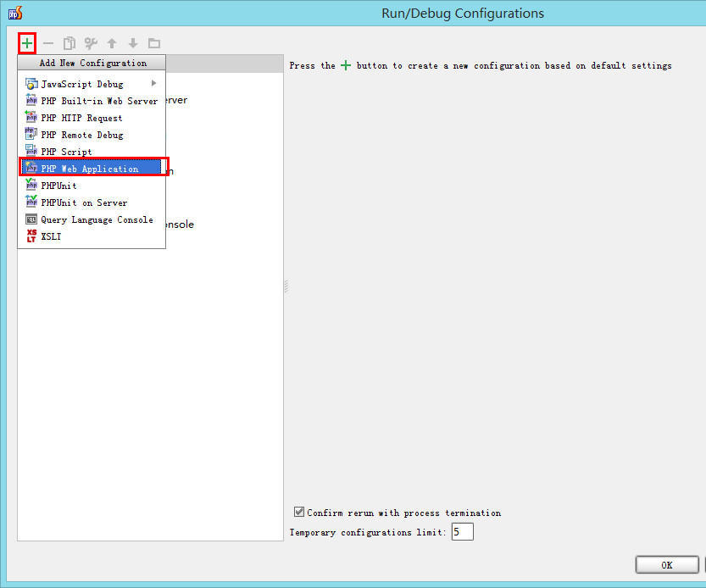
Task: Select PHP HTTP Request entry
Action: pyautogui.click(x=92, y=118)
